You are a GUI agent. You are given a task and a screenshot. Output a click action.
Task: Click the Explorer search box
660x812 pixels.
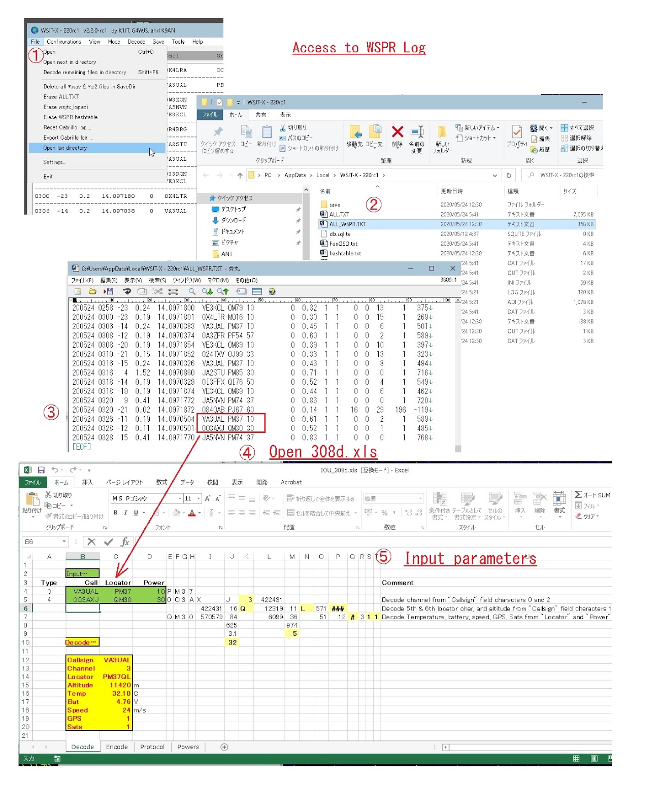563,175
